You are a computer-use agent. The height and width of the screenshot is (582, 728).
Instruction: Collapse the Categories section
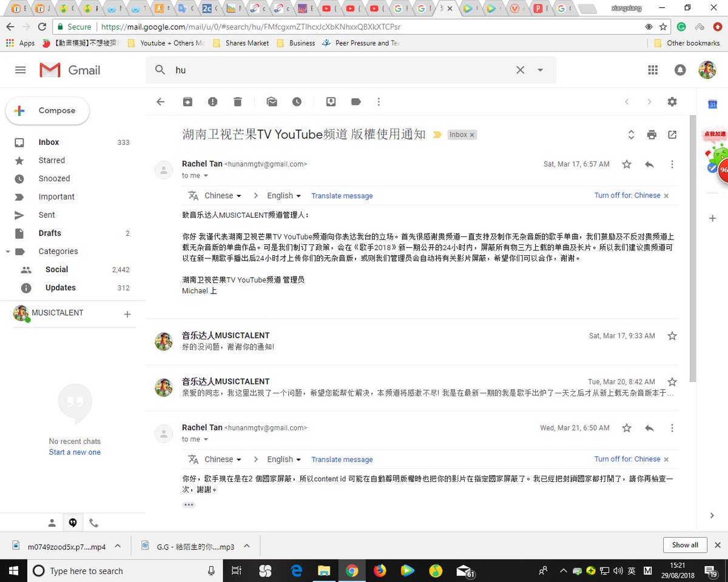tap(8, 252)
